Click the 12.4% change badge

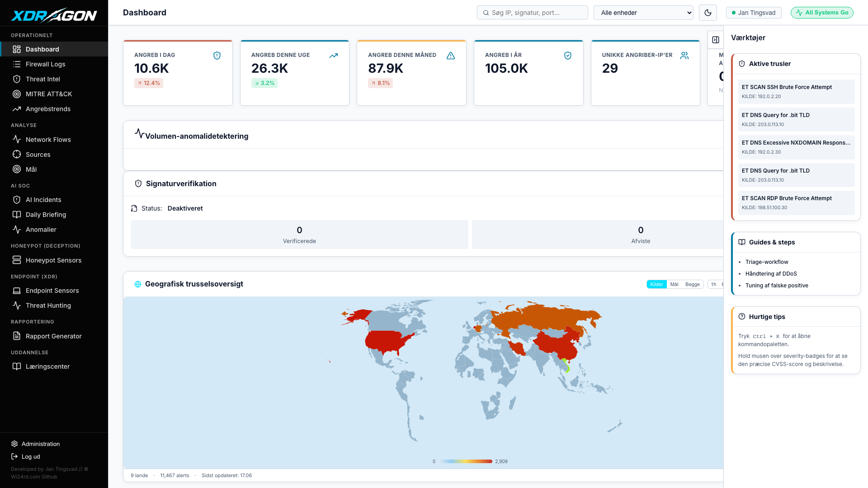149,83
